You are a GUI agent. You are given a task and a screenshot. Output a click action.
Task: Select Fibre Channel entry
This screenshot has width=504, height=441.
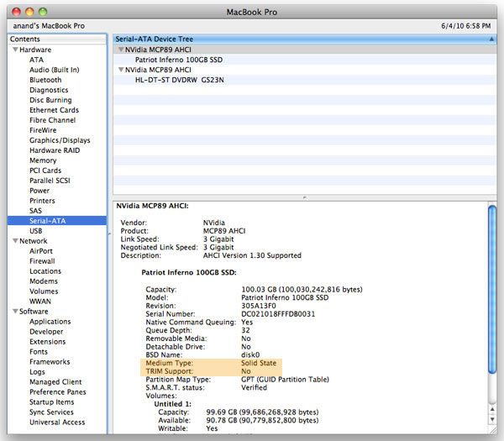(52, 120)
